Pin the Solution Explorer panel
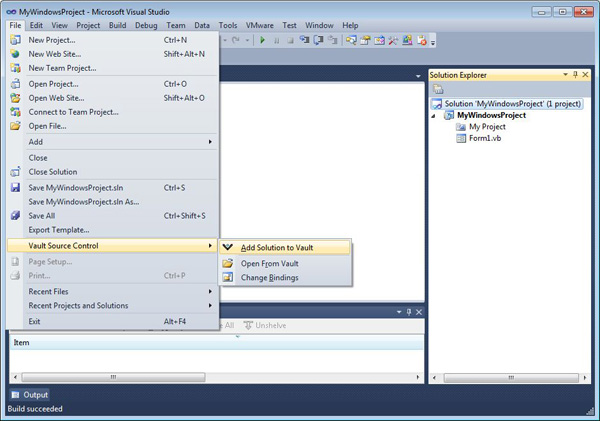Viewport: 600px width, 421px height. pos(577,75)
